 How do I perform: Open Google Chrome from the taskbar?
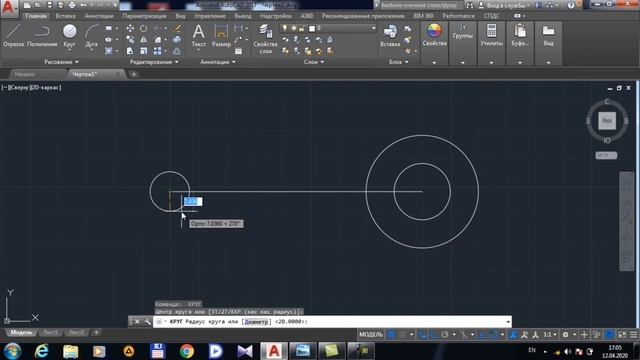187,351
